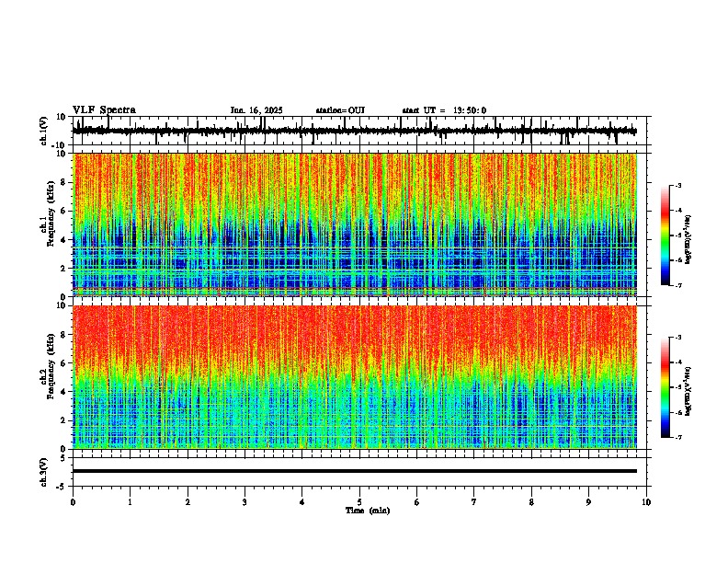Click time axis tick label "9"
Viewport: 728px width, 563px height.
point(588,502)
